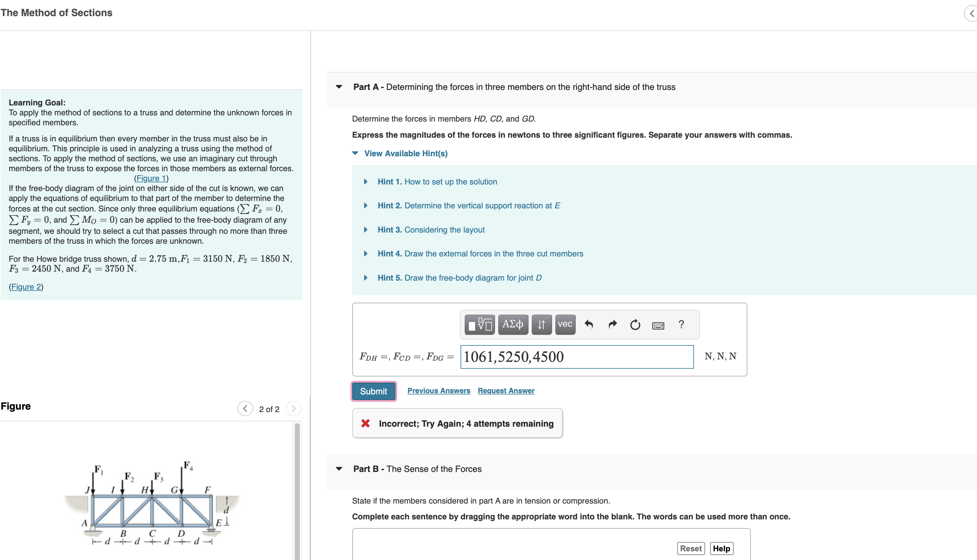Select the Greek symbols ΑΣφ icon
977x560 pixels.
tap(512, 324)
